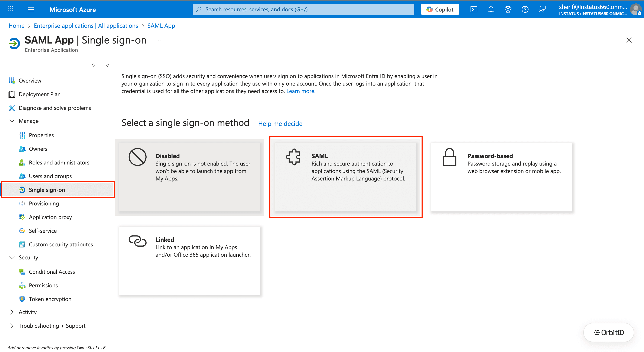Open portal settings gear icon

[508, 10]
